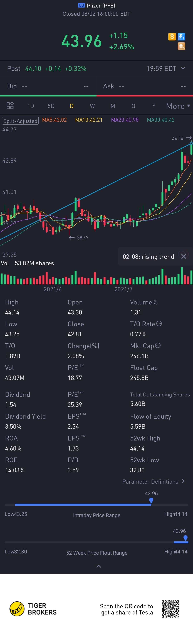Viewport: 193px width, 644px height.
Task: Tap the MA5 indicator label
Action: pyautogui.click(x=55, y=120)
